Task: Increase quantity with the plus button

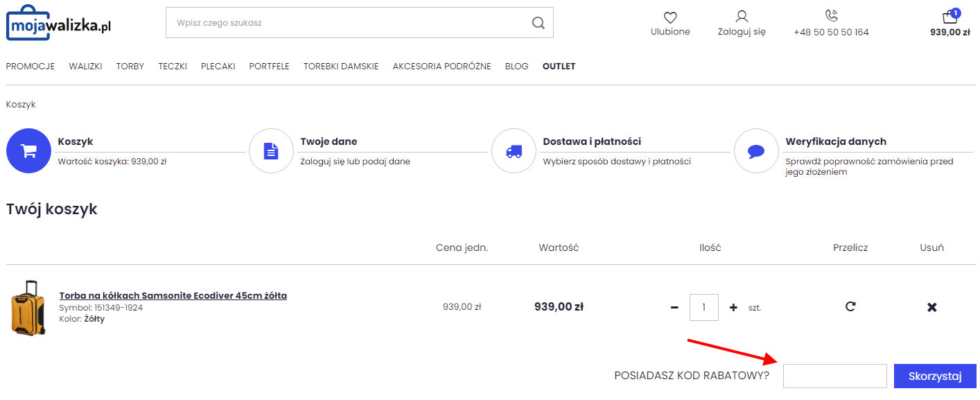Action: [733, 307]
